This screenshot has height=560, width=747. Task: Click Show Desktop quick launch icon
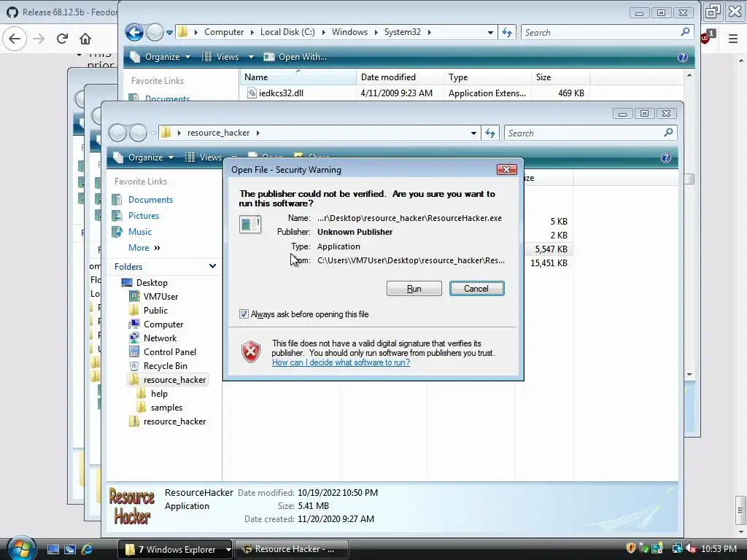(53, 550)
